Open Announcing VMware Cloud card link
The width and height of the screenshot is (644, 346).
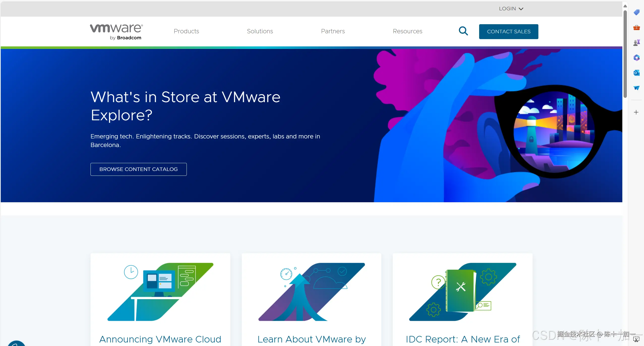click(160, 339)
